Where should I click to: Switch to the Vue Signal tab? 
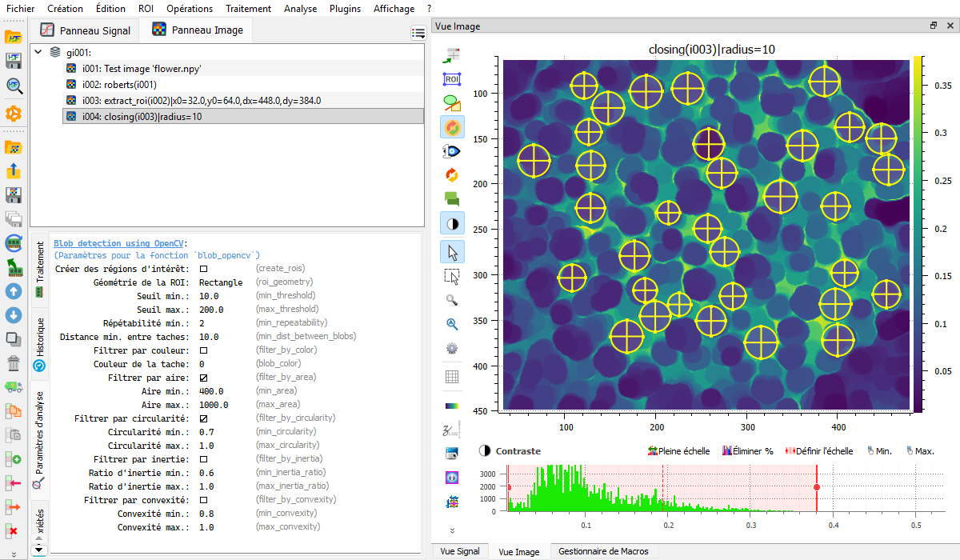460,551
